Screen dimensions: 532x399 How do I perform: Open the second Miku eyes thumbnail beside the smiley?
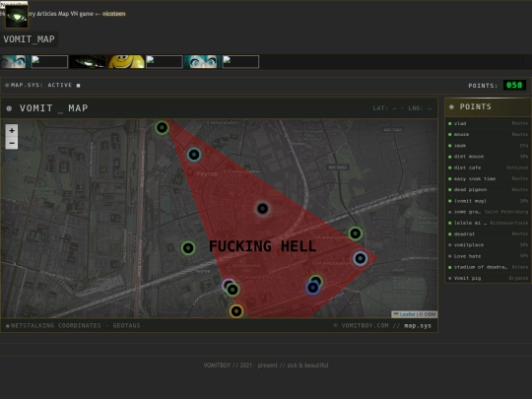pos(202,62)
